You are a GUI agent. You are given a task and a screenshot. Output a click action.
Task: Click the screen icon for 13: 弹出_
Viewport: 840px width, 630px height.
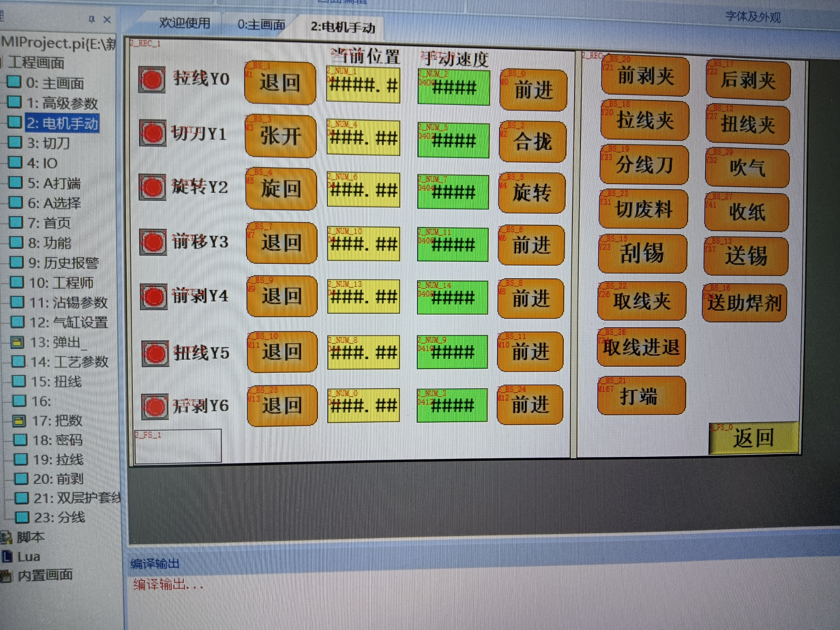tap(17, 342)
